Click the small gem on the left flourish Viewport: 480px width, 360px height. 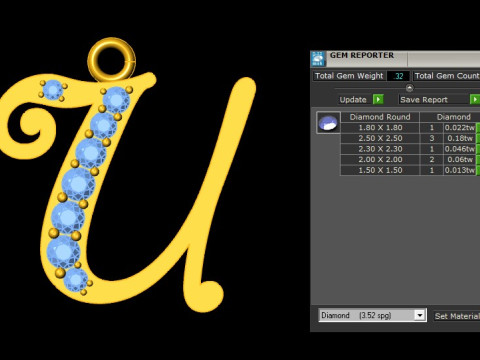(x=53, y=90)
